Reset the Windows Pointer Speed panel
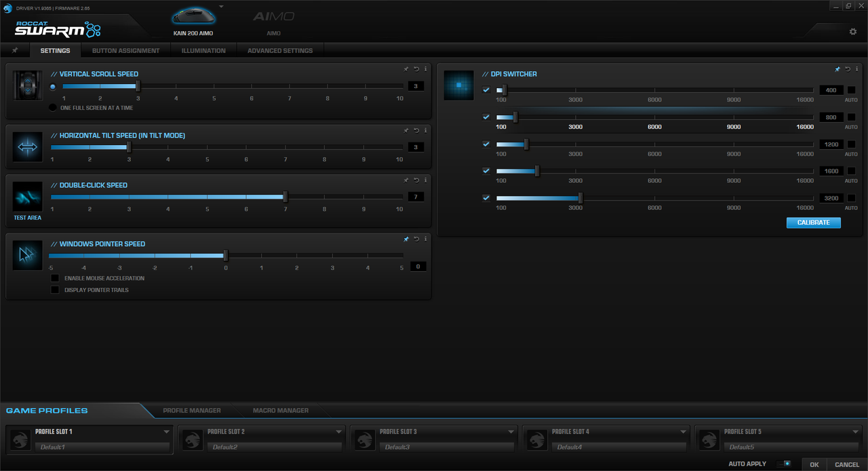 (x=416, y=239)
